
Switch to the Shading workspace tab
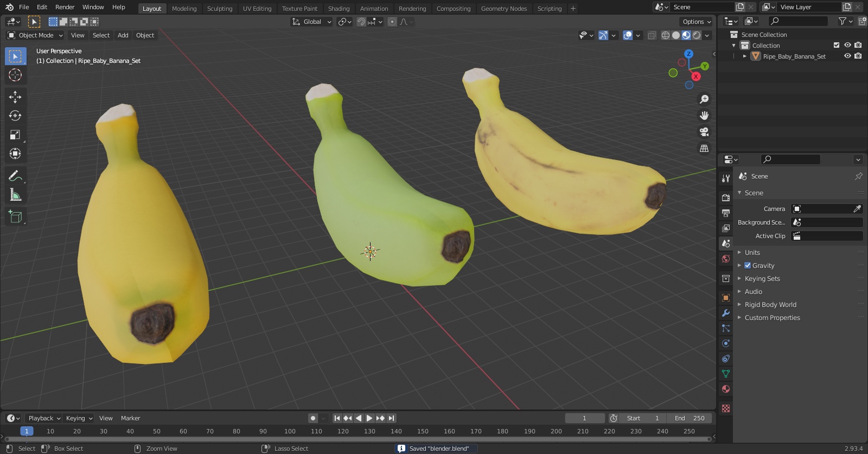click(339, 8)
